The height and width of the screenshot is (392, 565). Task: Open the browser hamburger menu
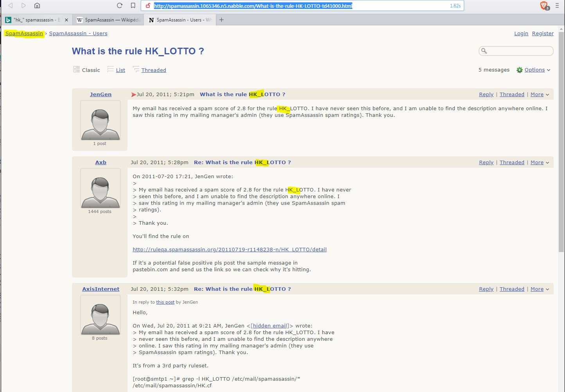557,5
